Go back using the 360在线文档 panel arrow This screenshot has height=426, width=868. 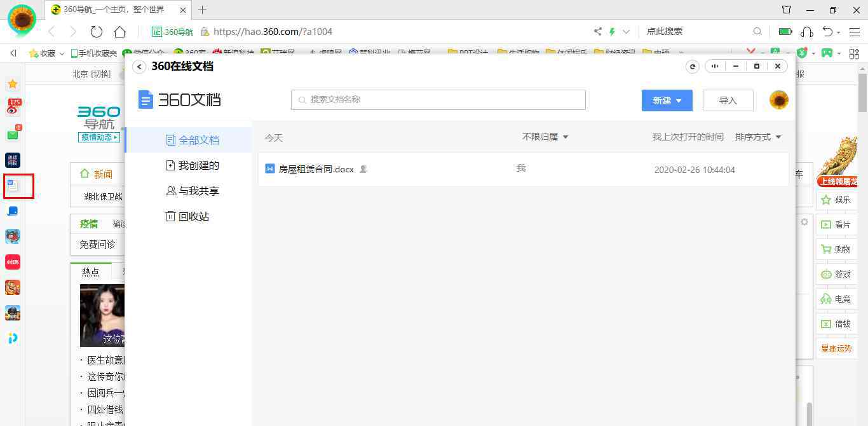click(139, 67)
